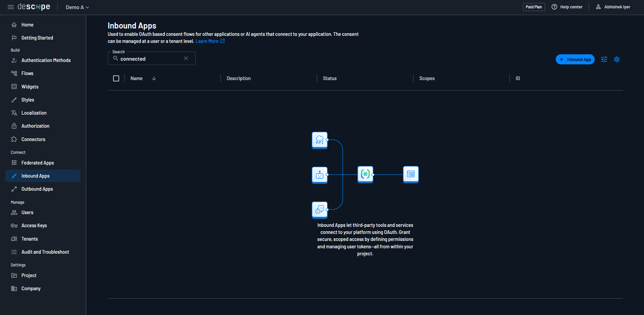Click the Descope logo node in diagram
This screenshot has width=644, height=315.
(365, 174)
